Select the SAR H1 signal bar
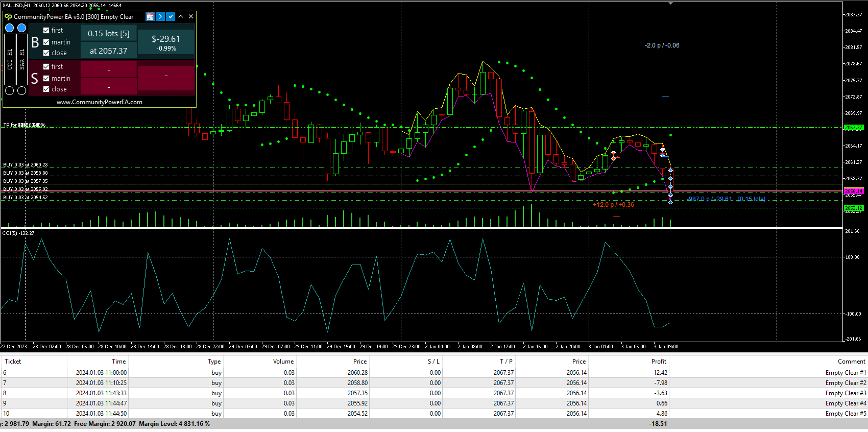This screenshot has height=432, width=868. (21, 59)
